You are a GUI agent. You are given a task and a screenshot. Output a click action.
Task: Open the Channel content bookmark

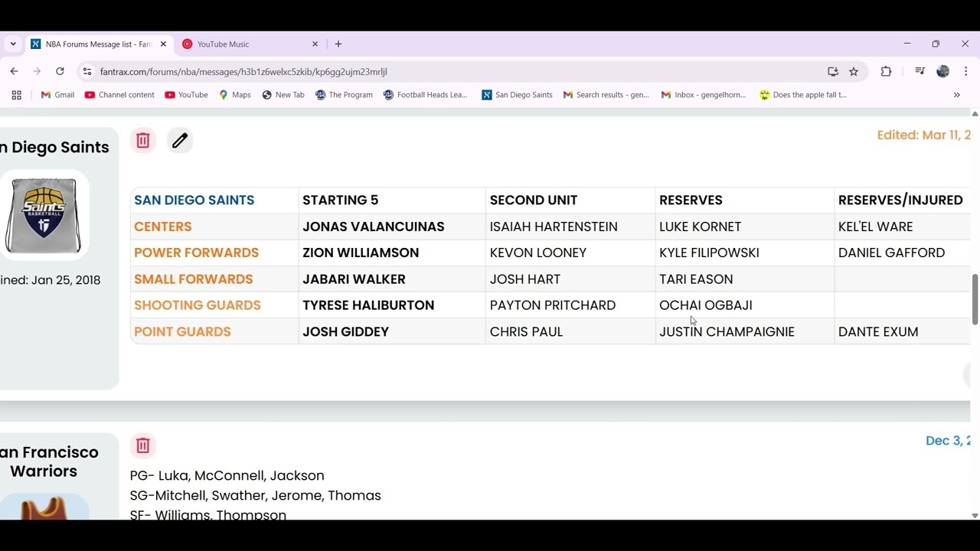[119, 95]
